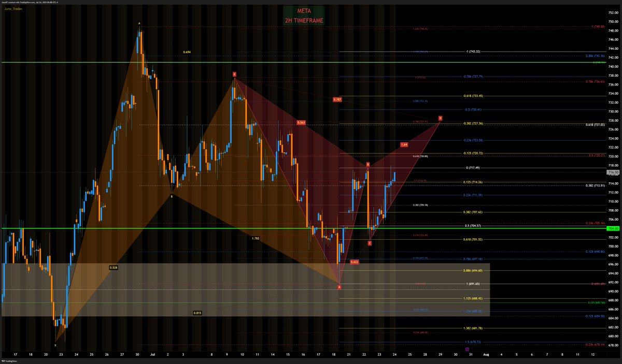Click the 0.382 (707.62) fib level label
The width and height of the screenshot is (622, 364).
(474, 212)
